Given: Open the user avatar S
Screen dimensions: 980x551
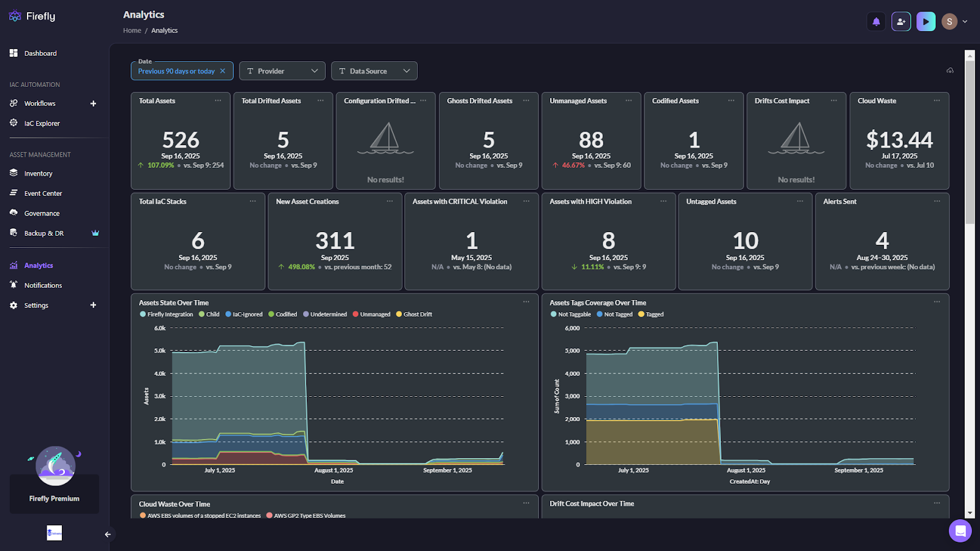Looking at the screenshot, I should pos(949,21).
